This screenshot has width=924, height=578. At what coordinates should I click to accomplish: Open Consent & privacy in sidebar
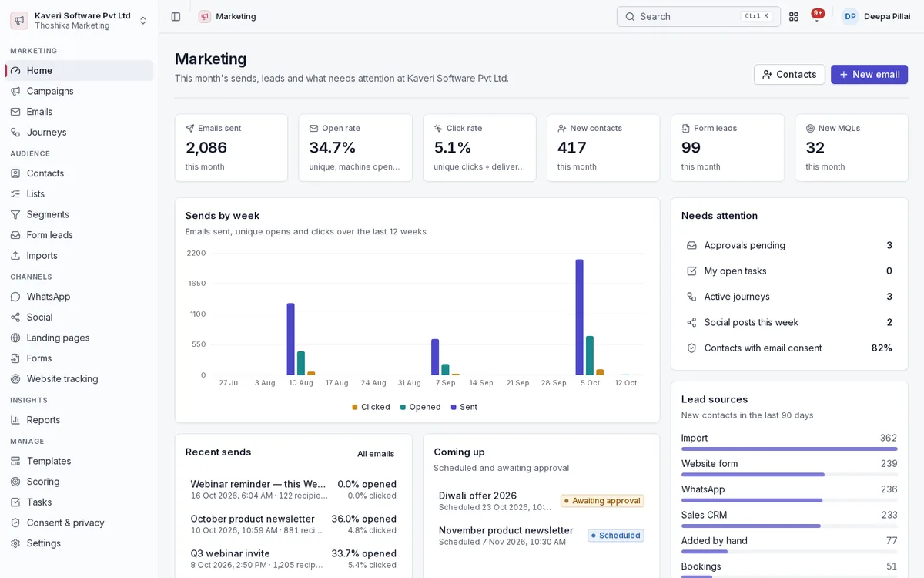click(x=79, y=523)
